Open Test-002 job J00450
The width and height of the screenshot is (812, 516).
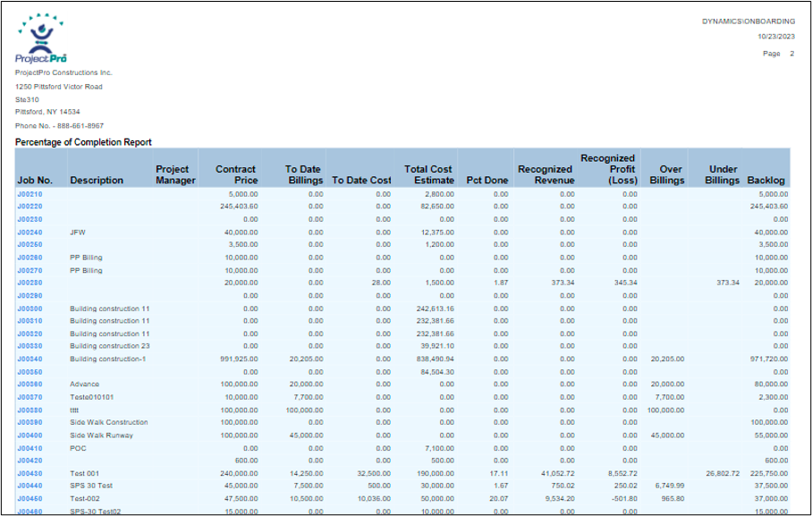(x=29, y=499)
